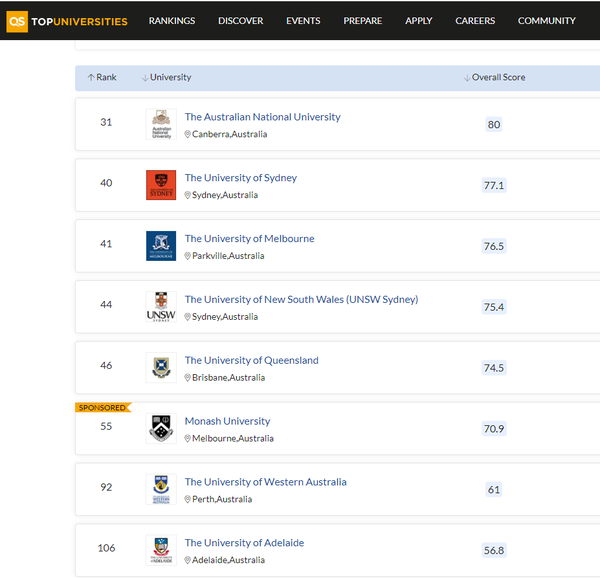Click rank number 44
The image size is (600, 578).
click(106, 305)
